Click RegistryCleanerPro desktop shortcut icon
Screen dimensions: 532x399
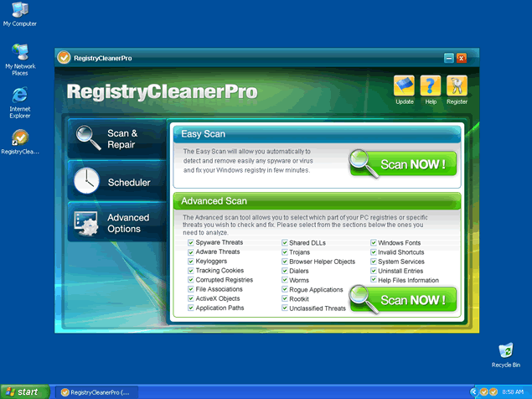tap(19, 138)
